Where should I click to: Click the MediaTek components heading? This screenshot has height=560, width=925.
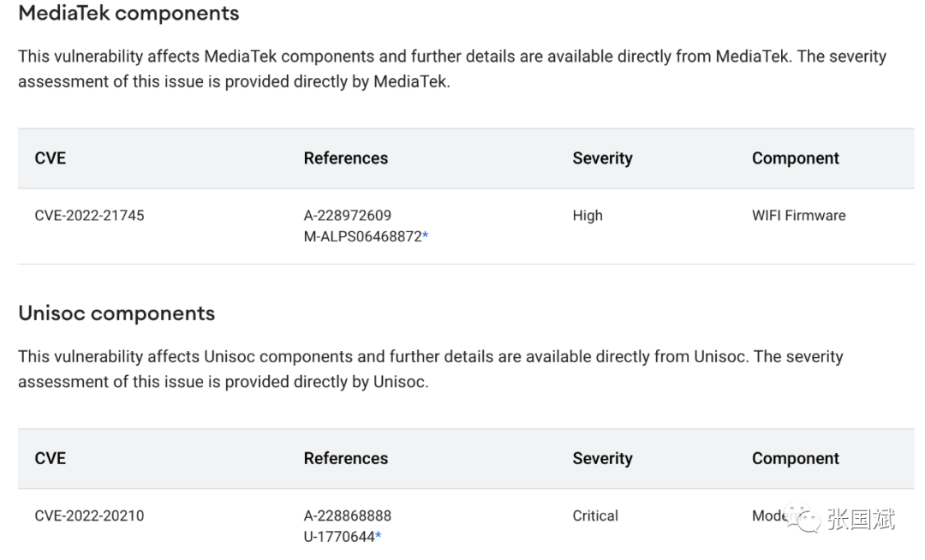pyautogui.click(x=128, y=14)
